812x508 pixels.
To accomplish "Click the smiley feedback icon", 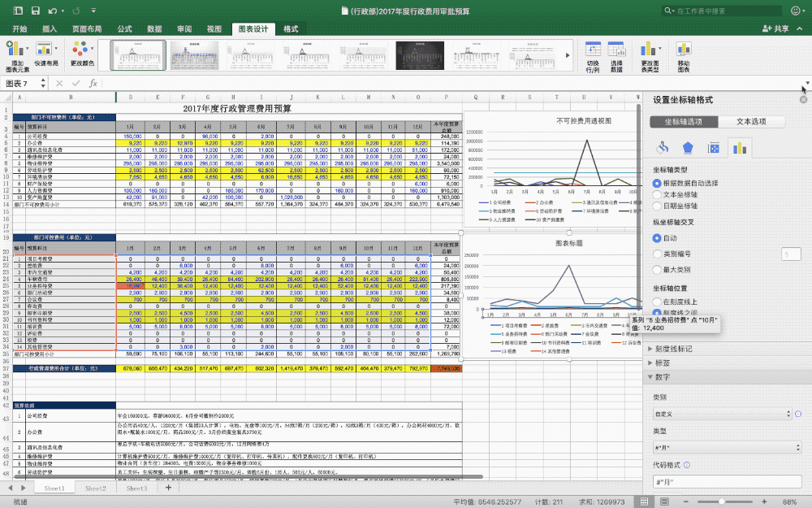I will point(796,11).
